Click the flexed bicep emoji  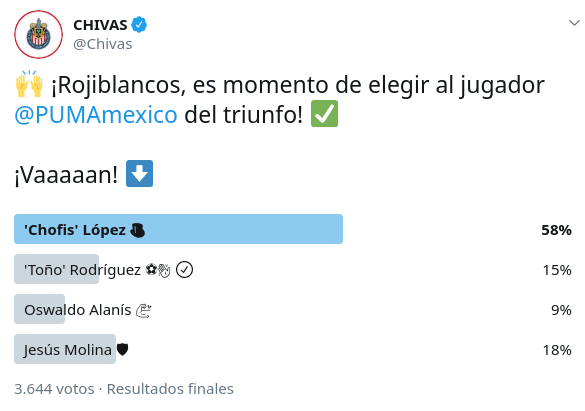tap(143, 310)
